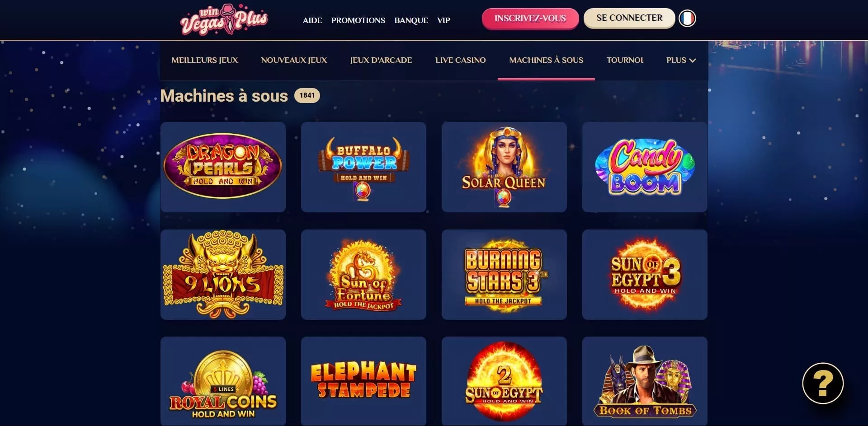Open Burning Stars 3 slot game
Viewport: 868px width, 426px height.
point(504,274)
